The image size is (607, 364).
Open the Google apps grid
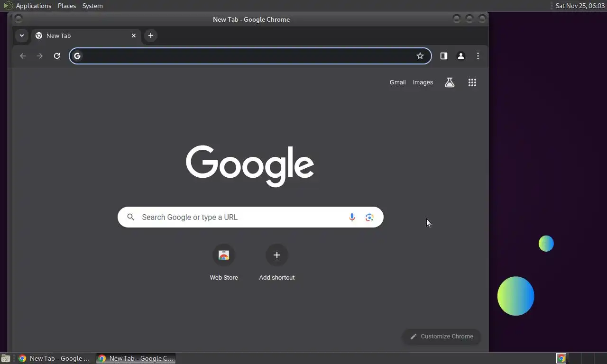coord(472,82)
